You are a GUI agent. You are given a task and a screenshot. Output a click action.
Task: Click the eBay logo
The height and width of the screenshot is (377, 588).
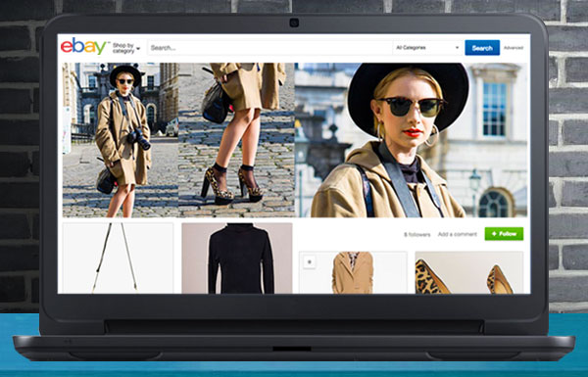pyautogui.click(x=84, y=46)
